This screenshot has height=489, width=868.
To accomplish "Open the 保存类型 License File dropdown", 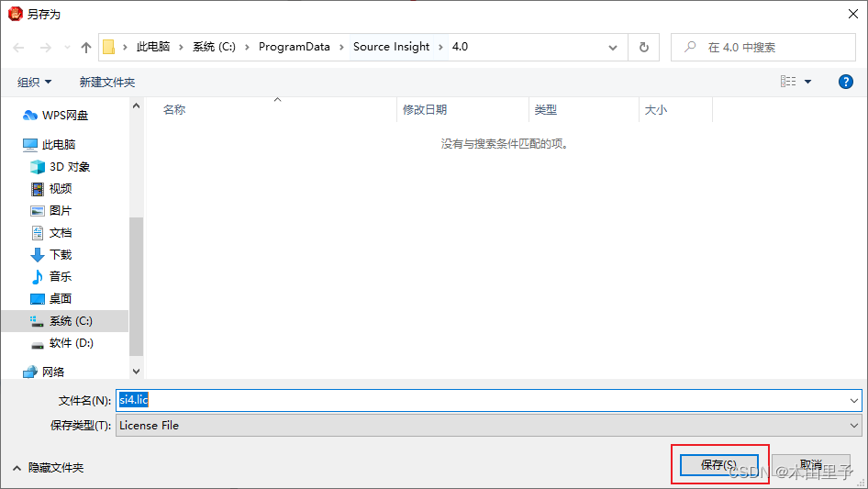I will pyautogui.click(x=488, y=426).
